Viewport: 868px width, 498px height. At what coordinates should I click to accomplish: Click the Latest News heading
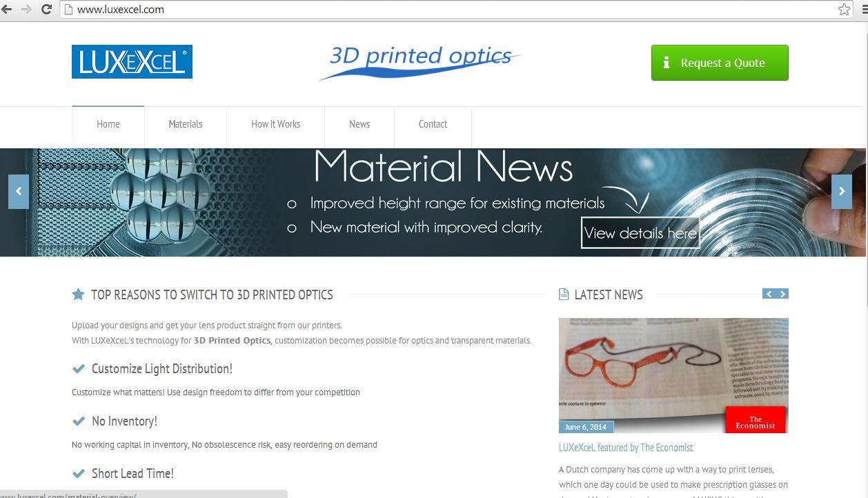coord(609,295)
